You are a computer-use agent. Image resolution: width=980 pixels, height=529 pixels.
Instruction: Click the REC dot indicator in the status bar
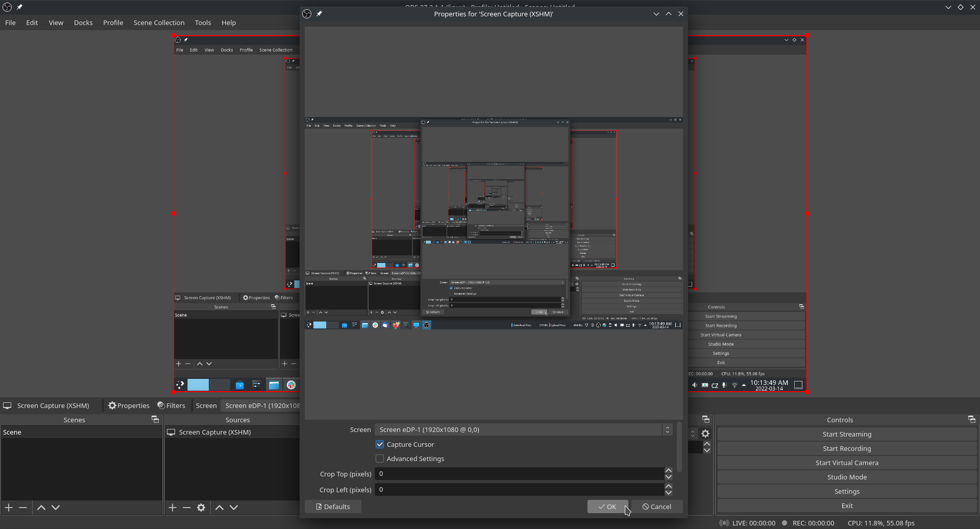(785, 523)
